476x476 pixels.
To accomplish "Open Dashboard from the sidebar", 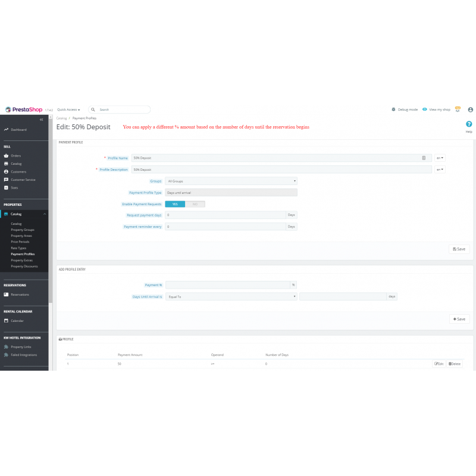I will click(x=18, y=130).
